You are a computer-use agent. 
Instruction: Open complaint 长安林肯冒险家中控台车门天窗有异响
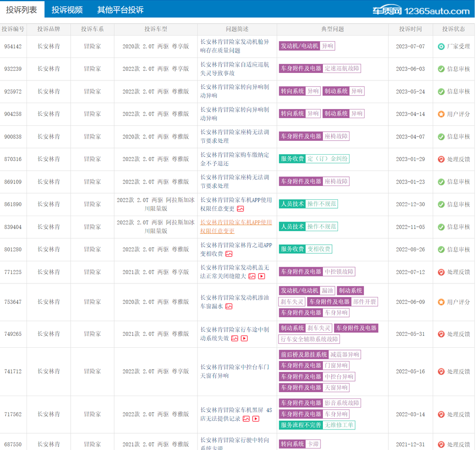234,371
